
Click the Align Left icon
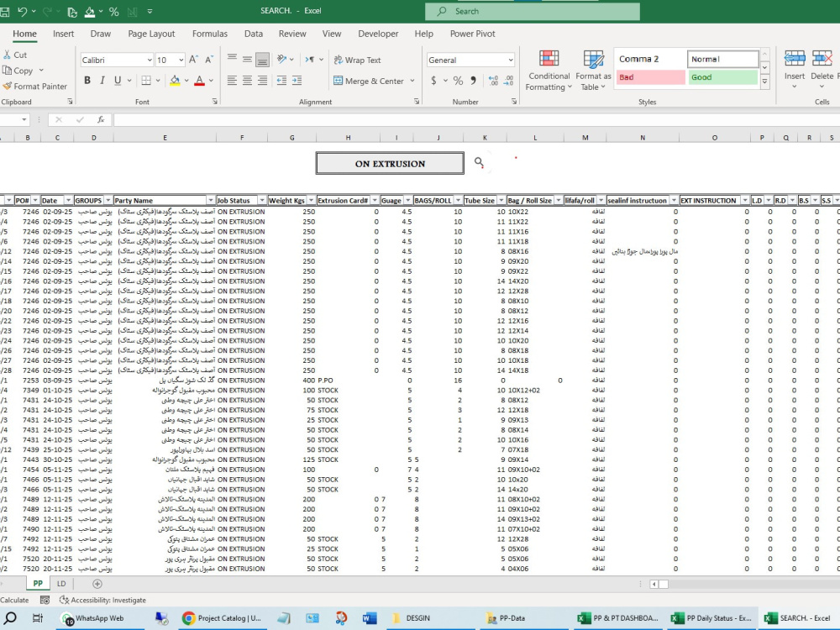232,81
